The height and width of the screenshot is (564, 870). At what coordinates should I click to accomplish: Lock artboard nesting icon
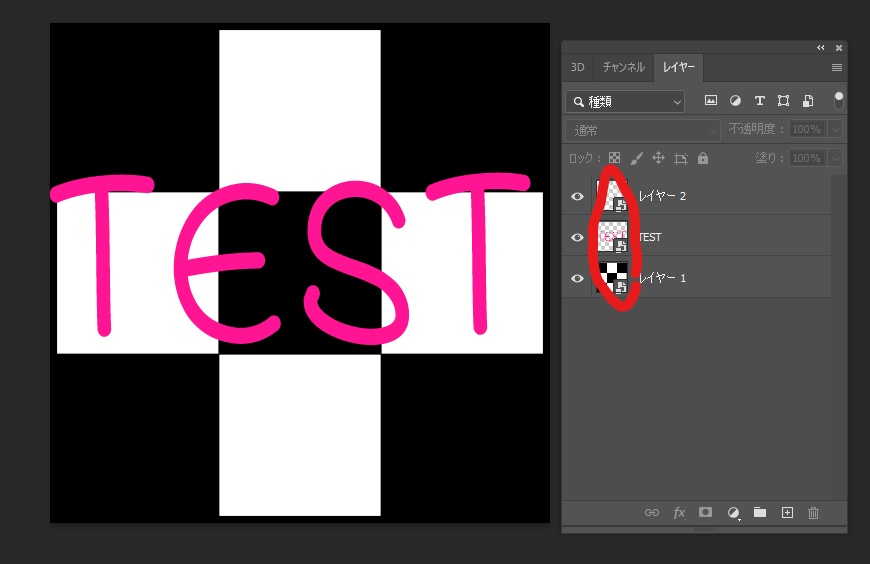(680, 159)
